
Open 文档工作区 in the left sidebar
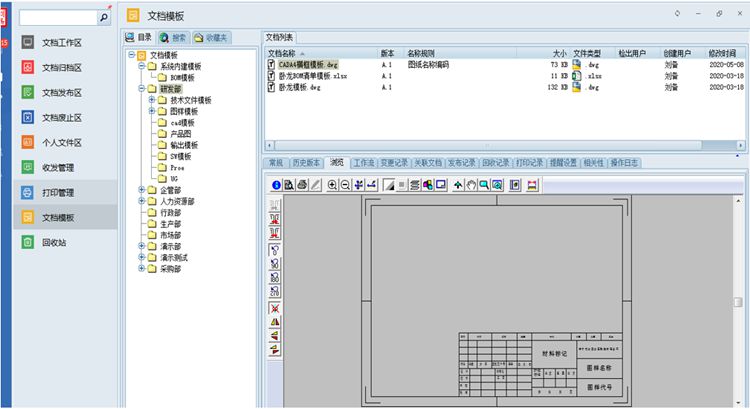pos(61,43)
